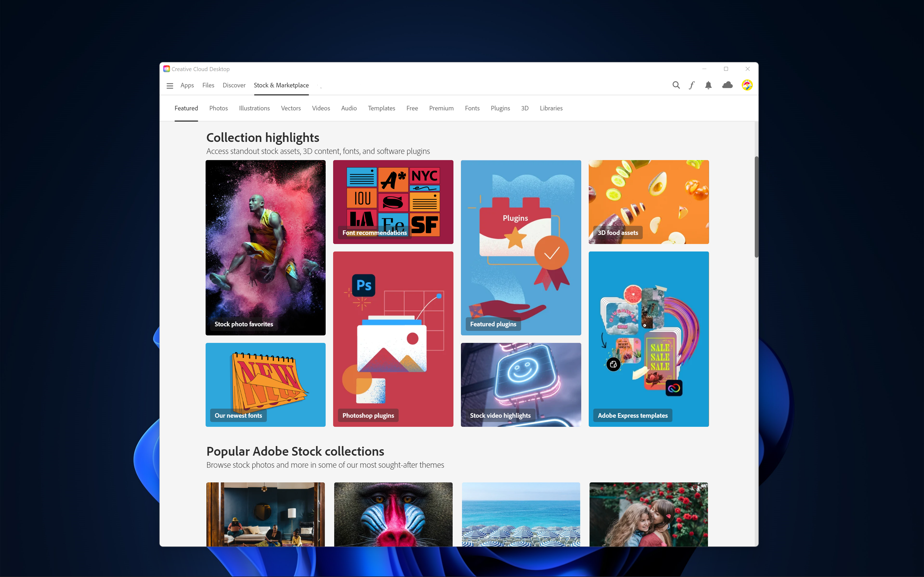Switch to the Illustrations category

tap(254, 108)
